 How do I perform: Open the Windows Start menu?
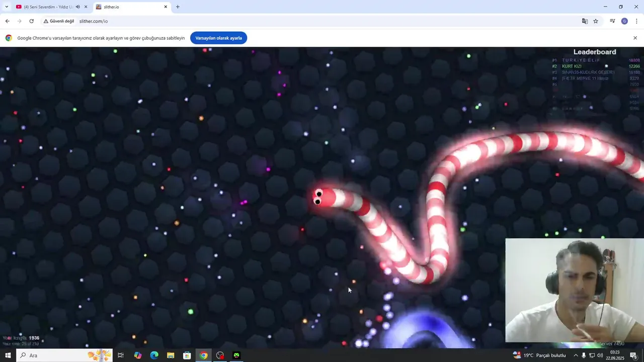[x=8, y=355]
